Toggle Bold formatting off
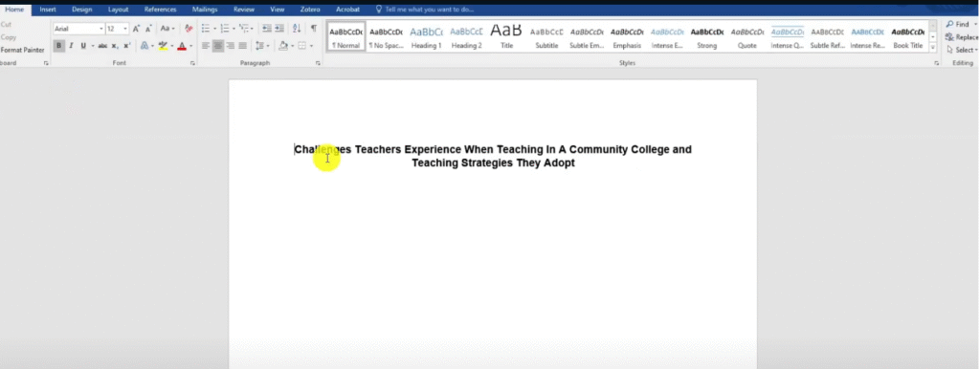Screen dimensions: 980x369 [58, 46]
